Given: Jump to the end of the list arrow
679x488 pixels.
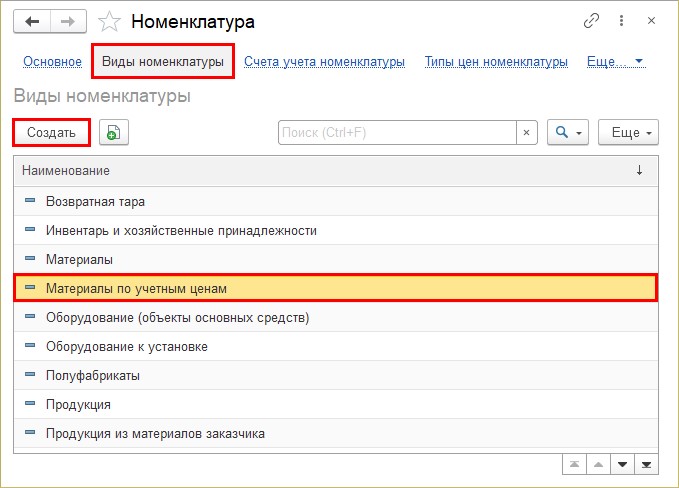Looking at the screenshot, I should click(x=646, y=465).
